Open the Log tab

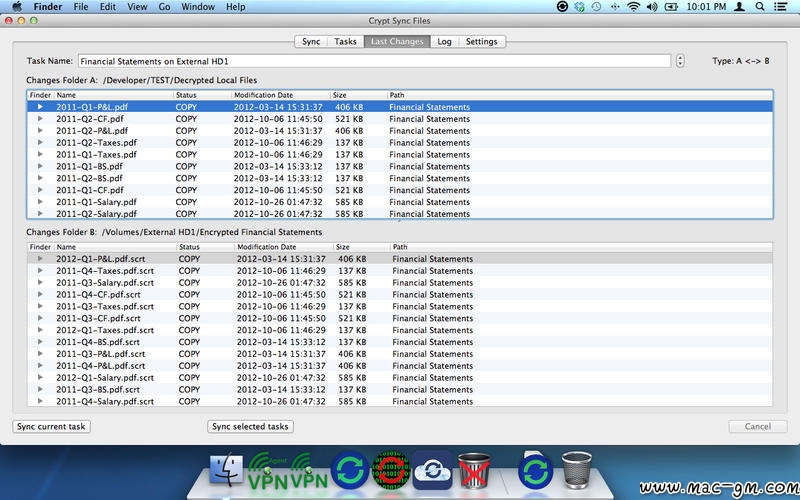tap(444, 41)
